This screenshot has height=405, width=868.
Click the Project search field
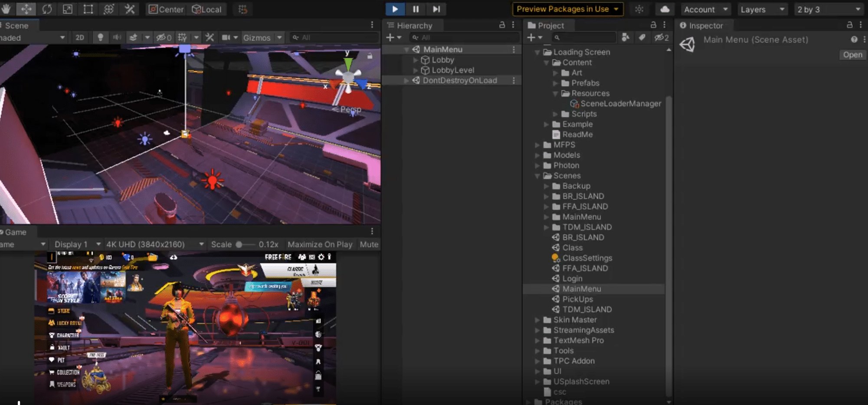point(584,38)
